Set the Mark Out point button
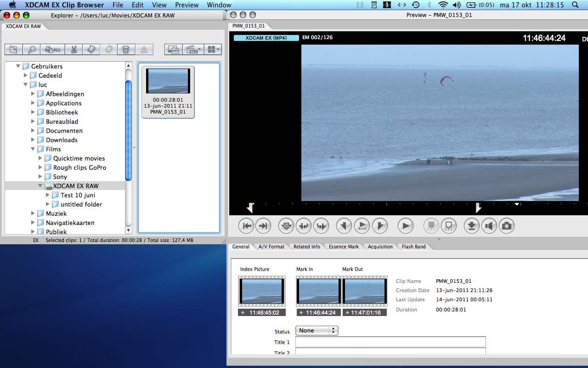This screenshot has height=368, width=588. pyautogui.click(x=380, y=226)
